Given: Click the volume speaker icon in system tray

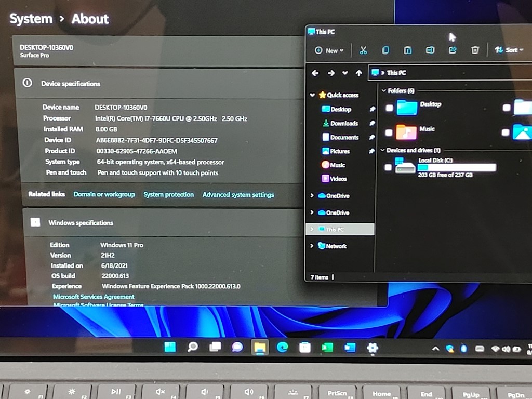Looking at the screenshot, I should [x=506, y=349].
